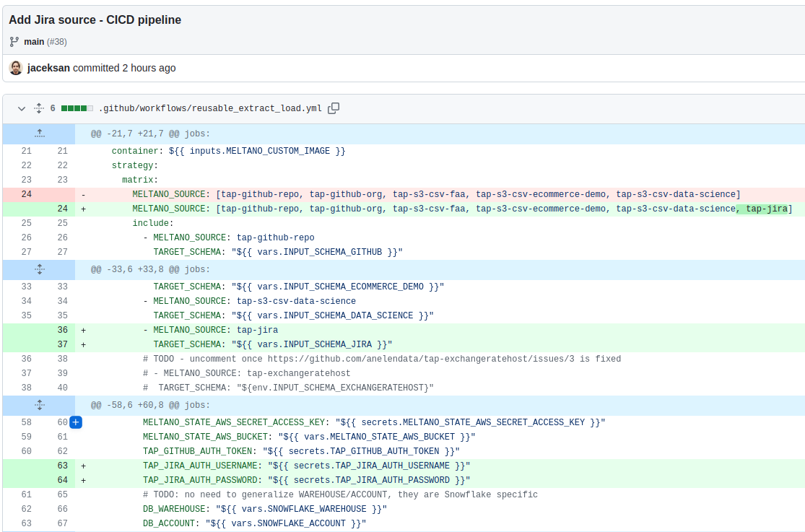
Task: Click the expand-all-context arrows in the file header
Action: point(38,108)
